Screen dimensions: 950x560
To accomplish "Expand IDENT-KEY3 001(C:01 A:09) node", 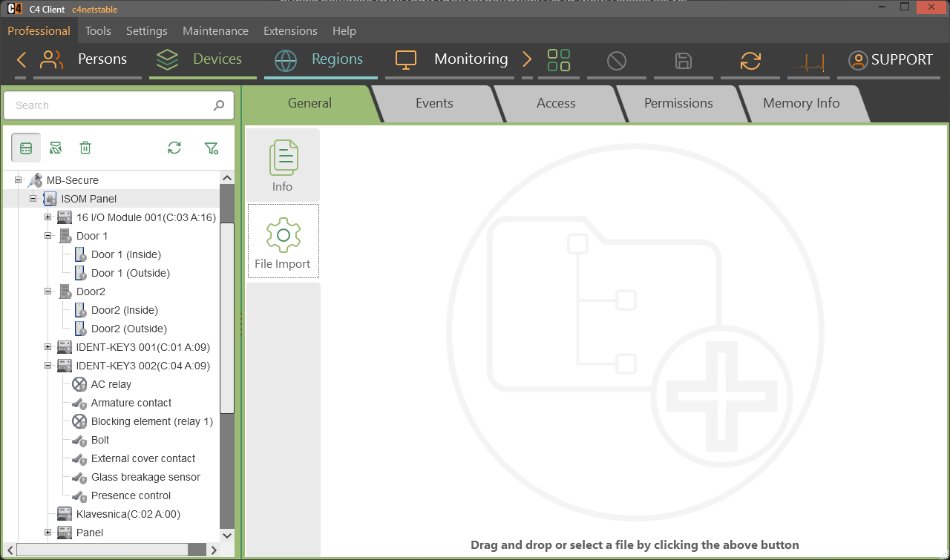I will [47, 347].
